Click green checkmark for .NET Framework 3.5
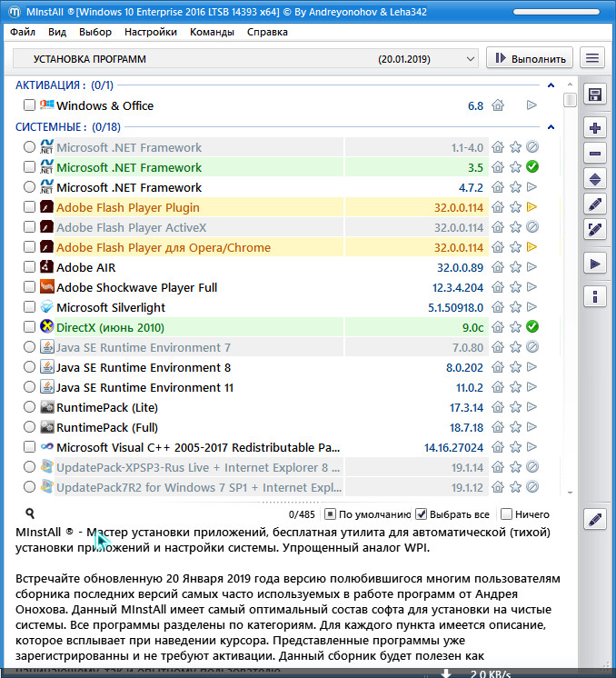 pos(532,167)
